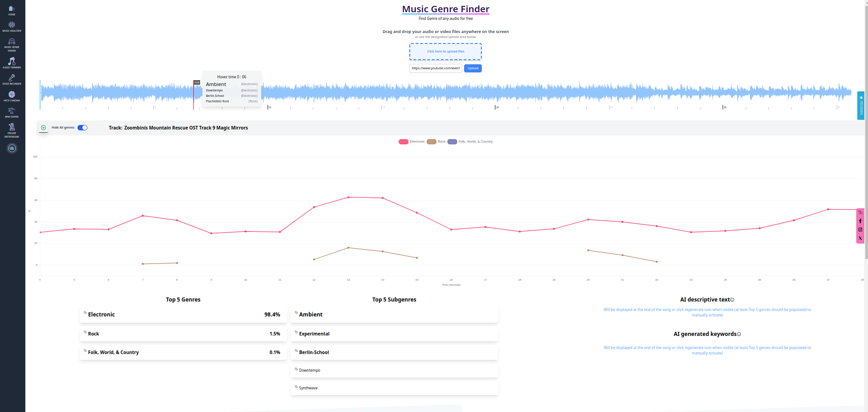Click the dashed upload files area
The width and height of the screenshot is (868, 412).
tap(446, 52)
